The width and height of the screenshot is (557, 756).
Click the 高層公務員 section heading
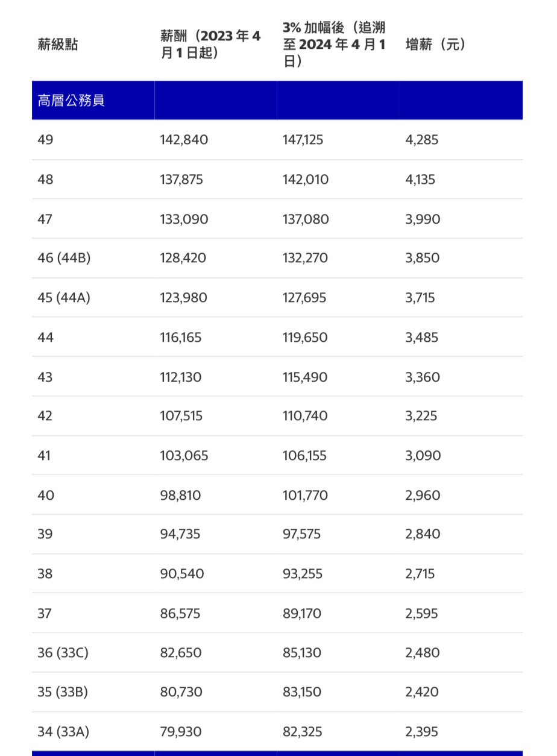pos(71,100)
